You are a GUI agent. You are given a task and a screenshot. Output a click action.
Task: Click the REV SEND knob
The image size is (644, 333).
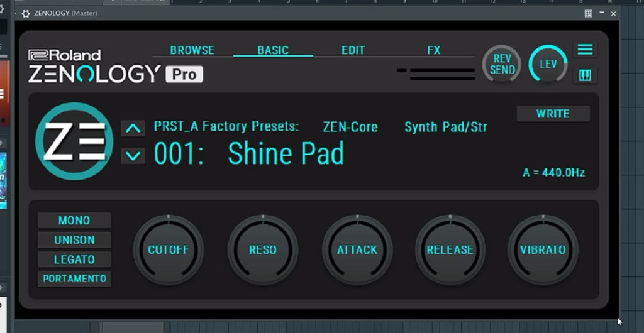[x=501, y=64]
